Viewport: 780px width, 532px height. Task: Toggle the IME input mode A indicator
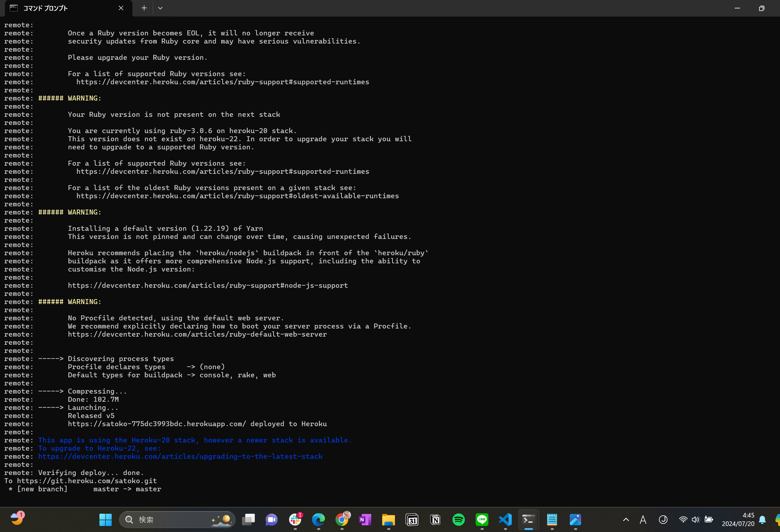point(643,519)
